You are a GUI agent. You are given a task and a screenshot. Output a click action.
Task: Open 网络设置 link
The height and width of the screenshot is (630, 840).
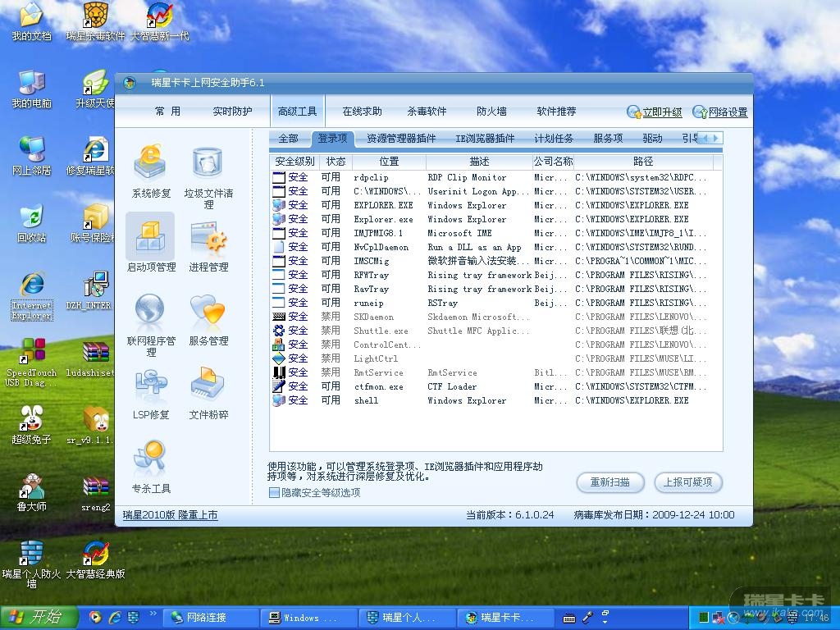[x=720, y=112]
